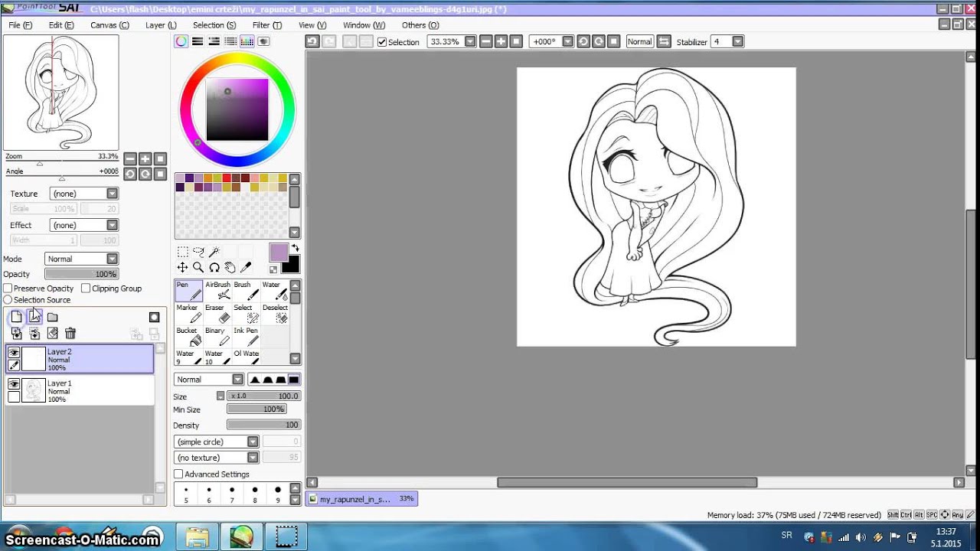Open the Texture dropdown
Screen dimensions: 980x551
click(83, 194)
